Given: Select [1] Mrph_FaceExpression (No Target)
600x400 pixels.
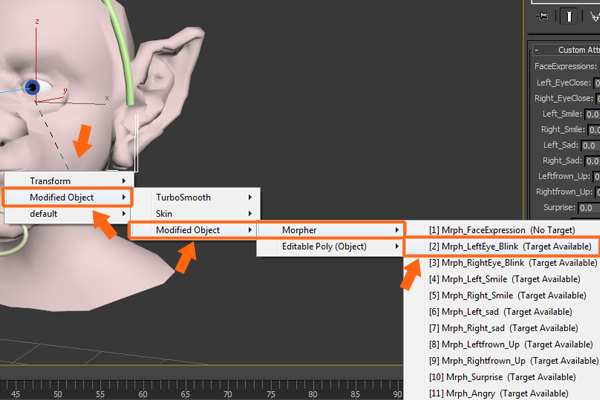Looking at the screenshot, I should point(502,230).
